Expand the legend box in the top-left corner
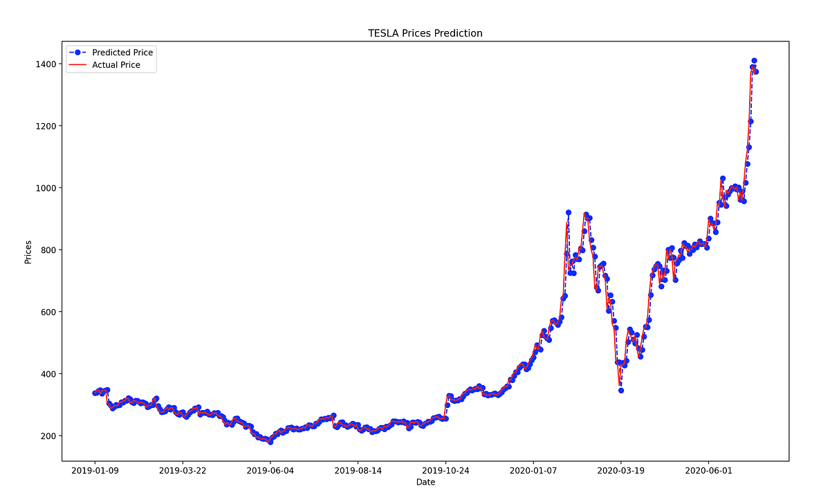 pyautogui.click(x=111, y=58)
